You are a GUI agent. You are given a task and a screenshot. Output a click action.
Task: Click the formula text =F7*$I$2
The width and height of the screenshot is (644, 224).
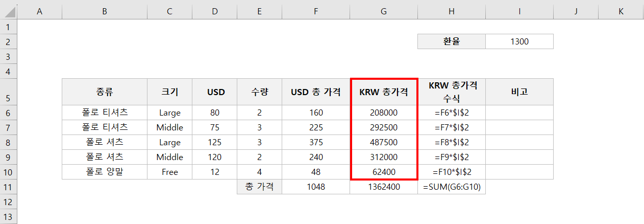pos(451,128)
